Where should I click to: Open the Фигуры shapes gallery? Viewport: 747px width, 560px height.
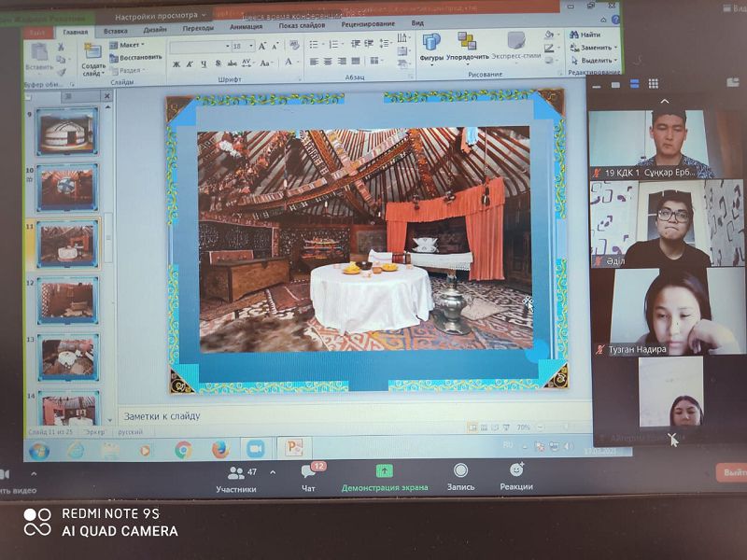[431, 48]
